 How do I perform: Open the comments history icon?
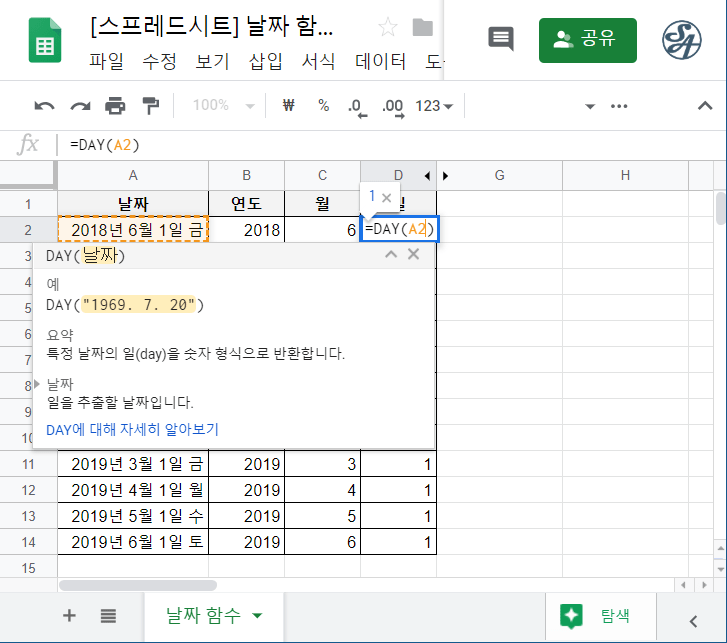500,39
